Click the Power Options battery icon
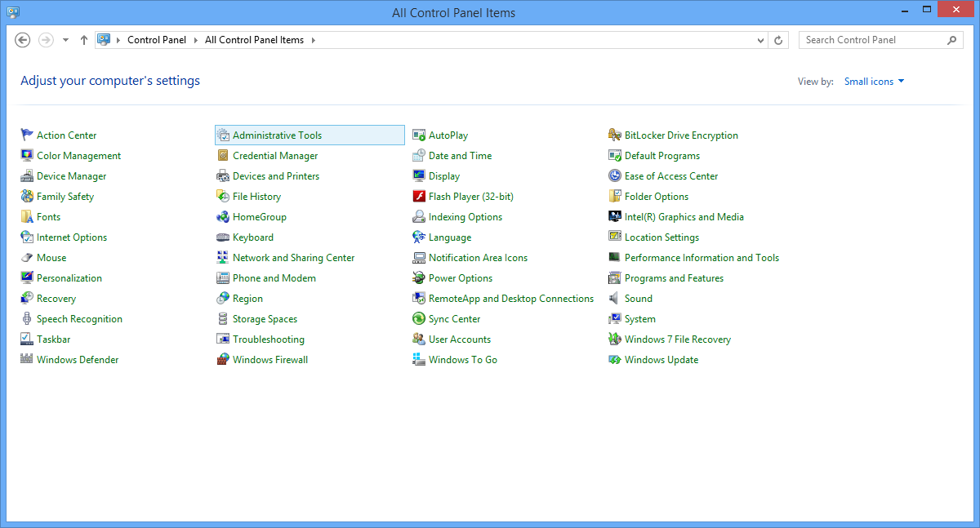Viewport: 980px width, 528px height. click(x=419, y=278)
